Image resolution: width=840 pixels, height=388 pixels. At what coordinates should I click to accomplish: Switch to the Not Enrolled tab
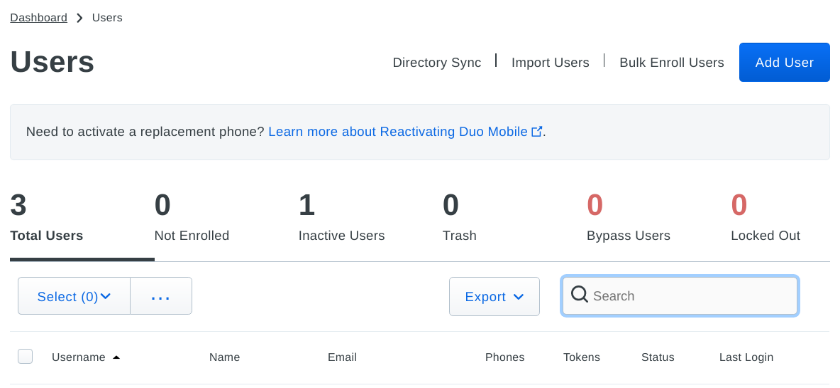click(191, 219)
